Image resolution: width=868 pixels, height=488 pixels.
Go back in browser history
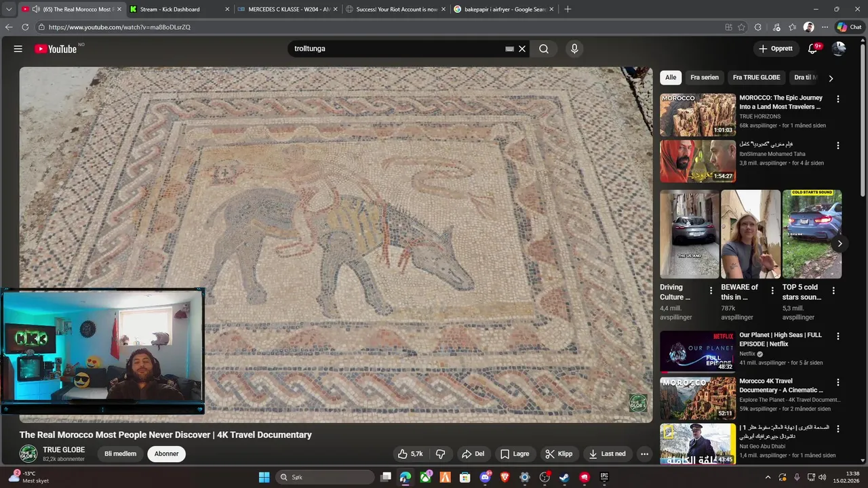pyautogui.click(x=9, y=27)
